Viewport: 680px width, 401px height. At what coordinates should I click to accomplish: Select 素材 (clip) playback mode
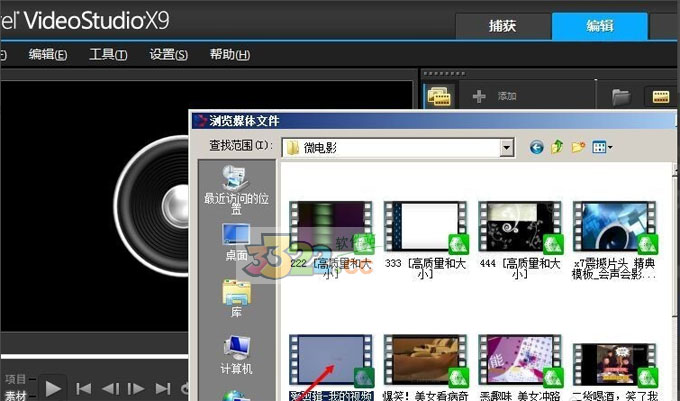pyautogui.click(x=15, y=395)
